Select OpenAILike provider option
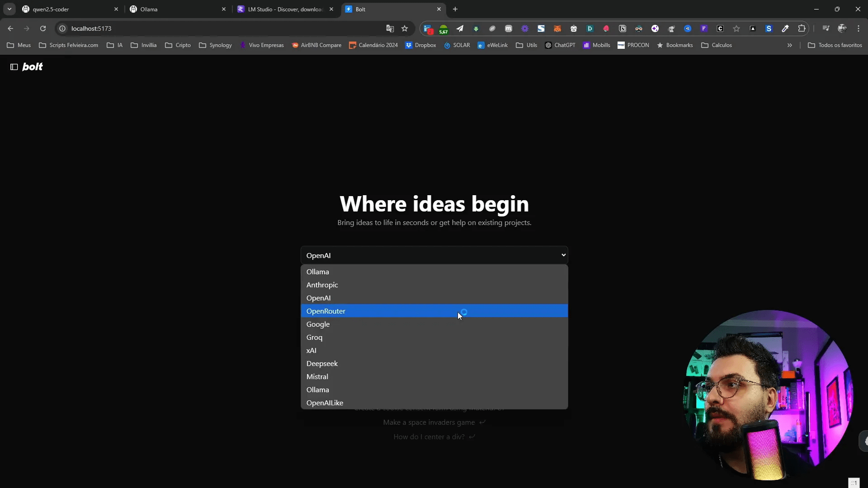 pos(434,403)
